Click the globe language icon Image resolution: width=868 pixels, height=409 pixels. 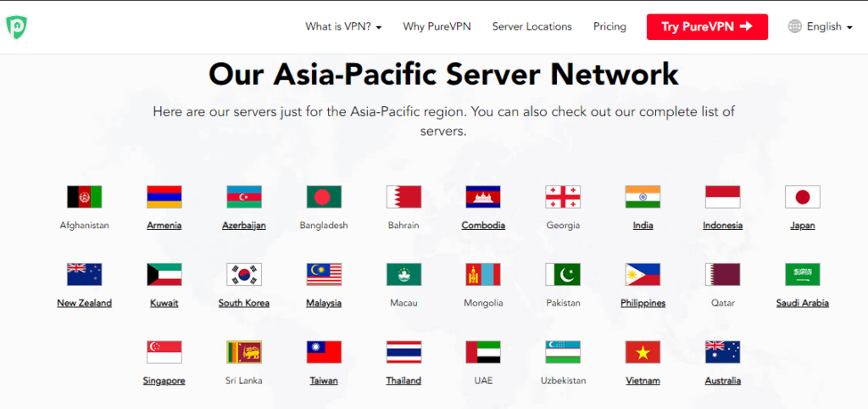tap(794, 26)
